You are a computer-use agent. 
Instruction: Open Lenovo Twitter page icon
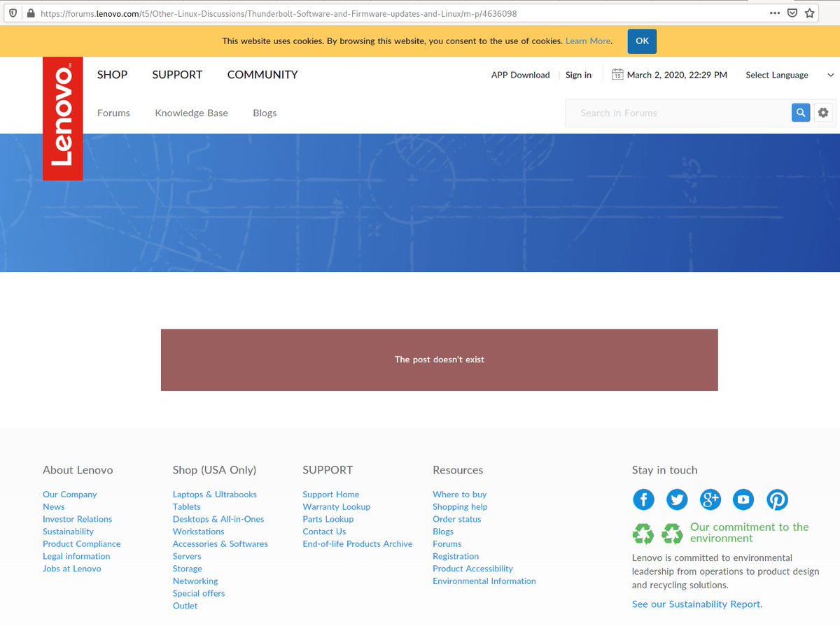677,499
